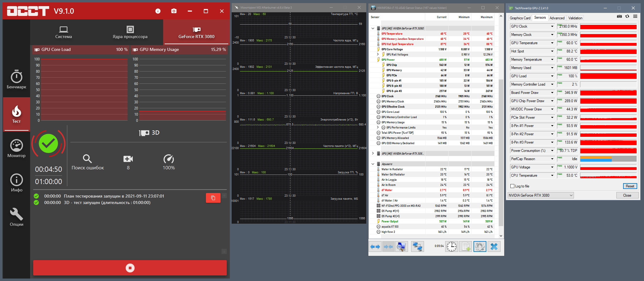
Task: Switch to the Ядра процессора tab in OCCT
Action: point(130,32)
